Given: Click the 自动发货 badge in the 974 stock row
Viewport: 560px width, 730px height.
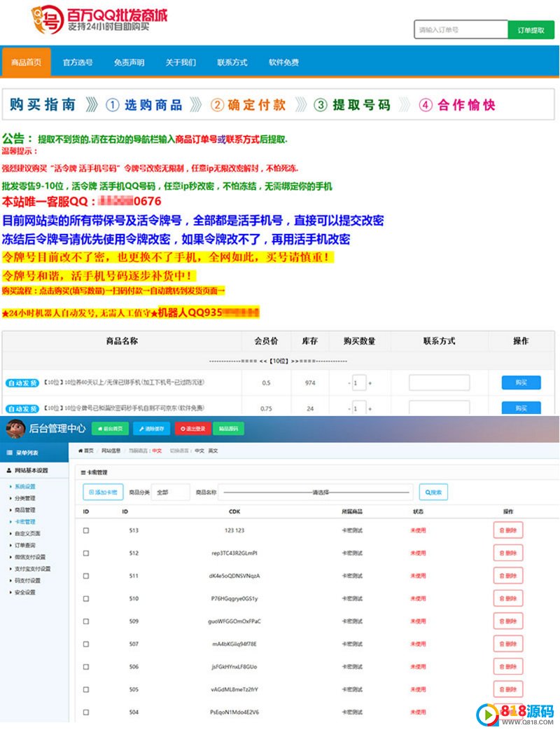Looking at the screenshot, I should 22,383.
